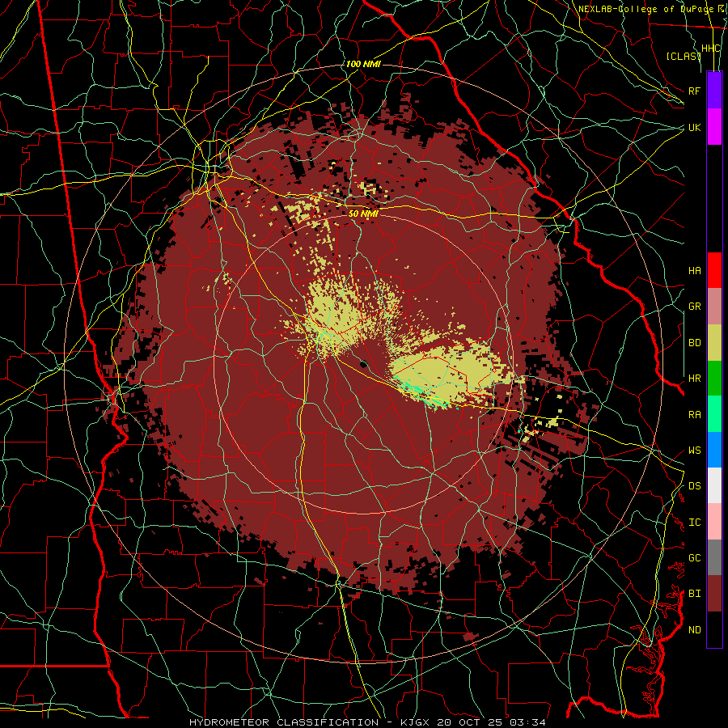
Task: Click the BI legend label
Action: tap(694, 594)
